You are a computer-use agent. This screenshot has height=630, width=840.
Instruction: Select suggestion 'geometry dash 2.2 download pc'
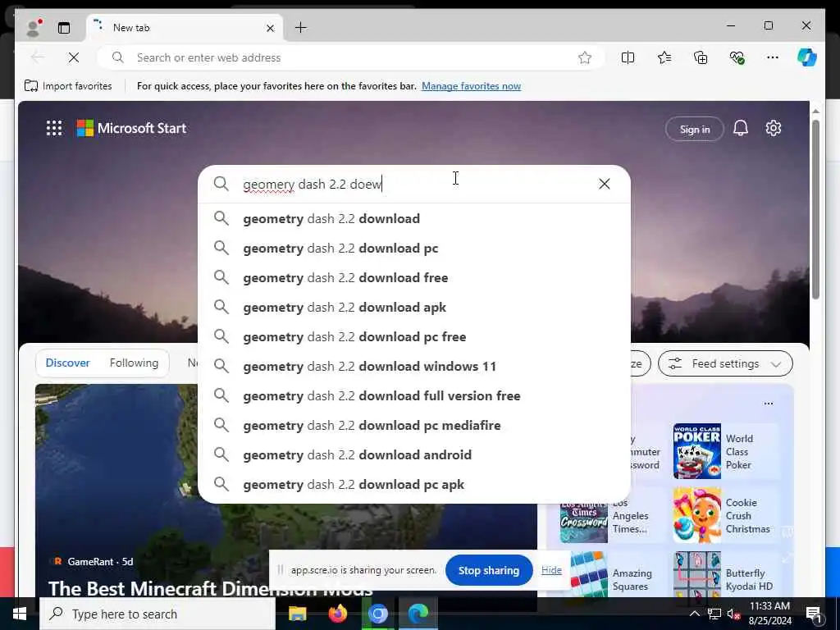(x=414, y=248)
